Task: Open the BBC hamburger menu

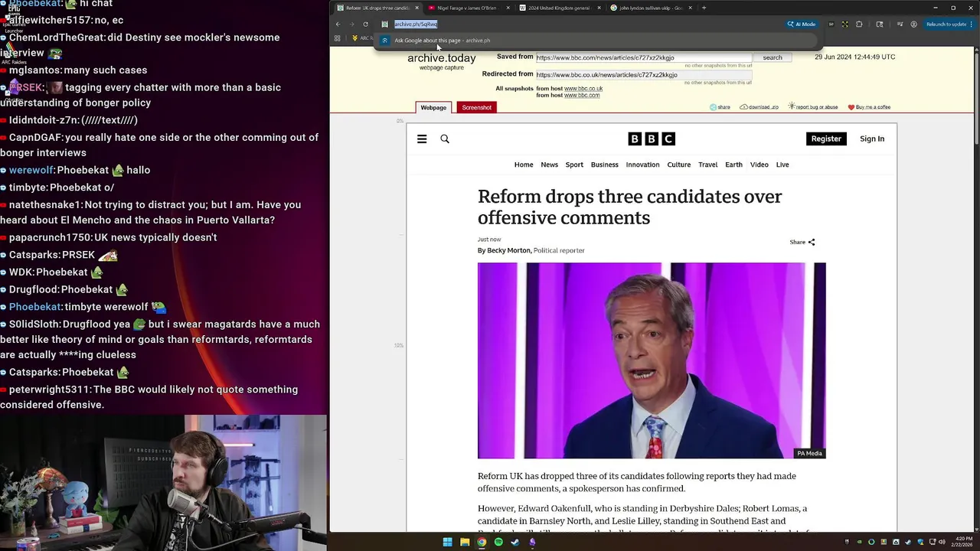Action: [x=422, y=139]
